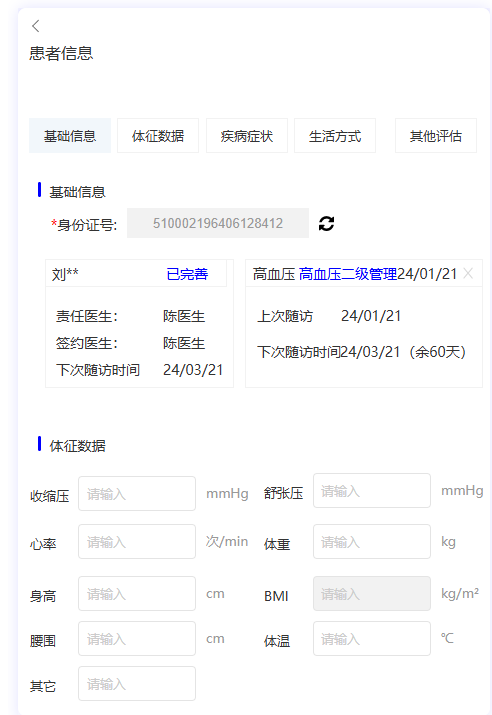492x715 pixels.
Task: Select the 生活方式 tab
Action: coord(335,135)
